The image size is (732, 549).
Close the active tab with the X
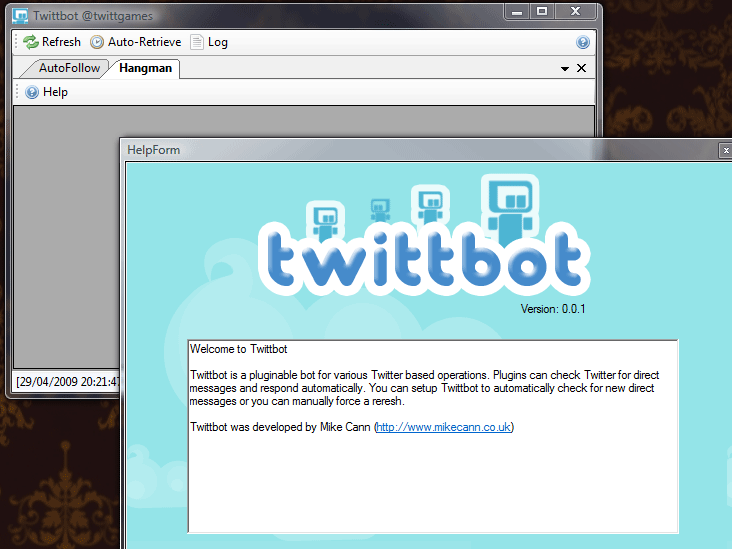581,68
